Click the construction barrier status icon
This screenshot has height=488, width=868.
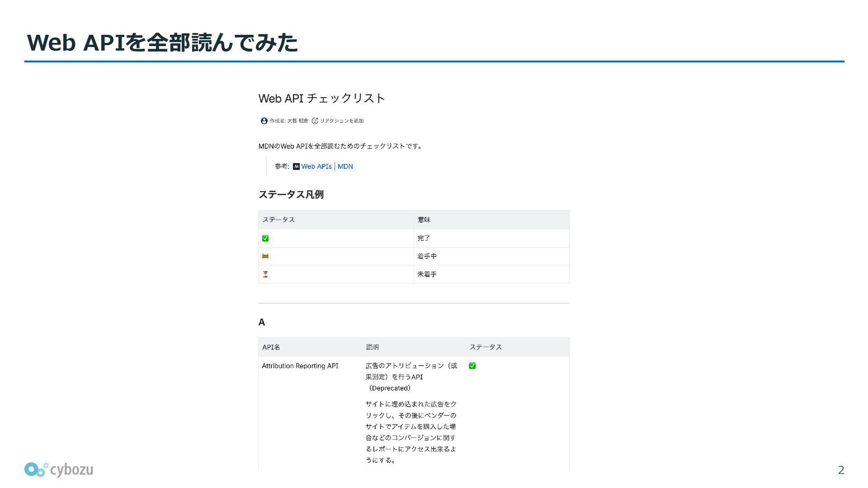[265, 256]
